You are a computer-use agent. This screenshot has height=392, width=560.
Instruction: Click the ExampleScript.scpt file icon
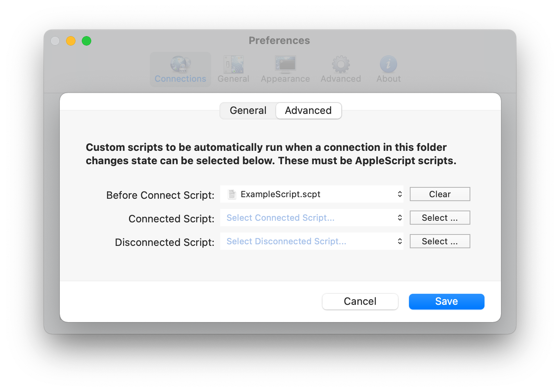click(x=232, y=194)
